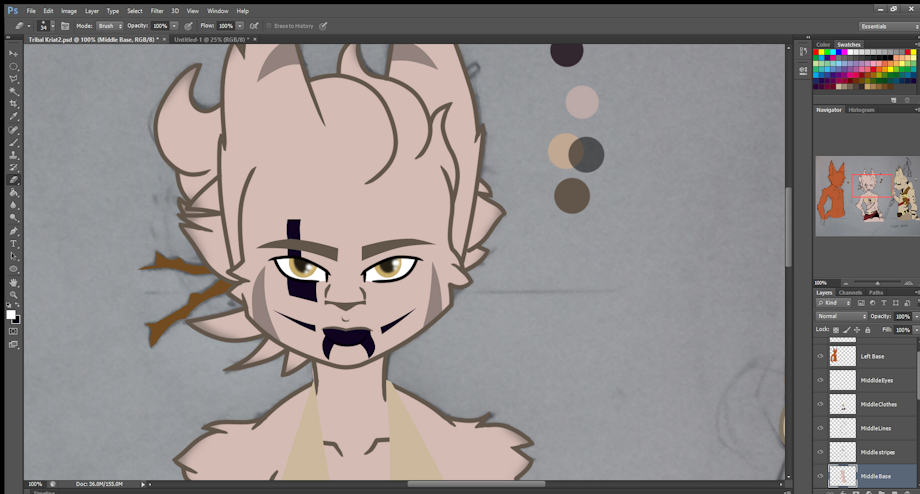
Task: Select the Paint Bucket tool
Action: (13, 193)
